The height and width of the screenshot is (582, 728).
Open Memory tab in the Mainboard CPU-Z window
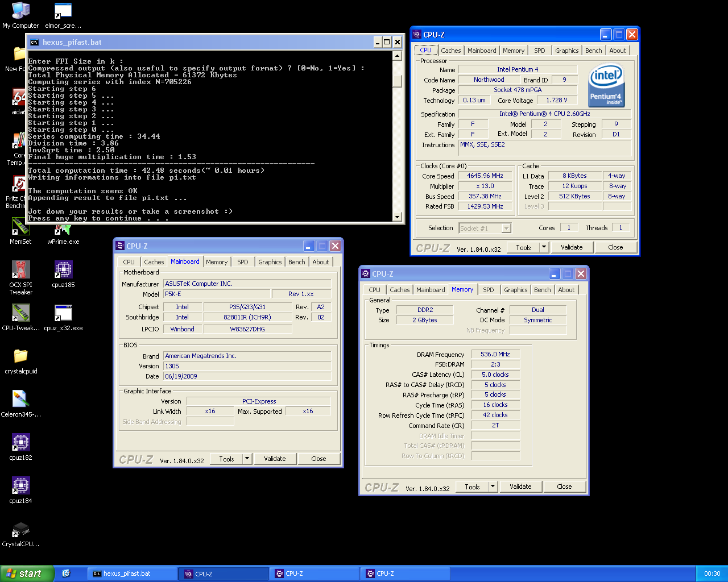tap(217, 262)
